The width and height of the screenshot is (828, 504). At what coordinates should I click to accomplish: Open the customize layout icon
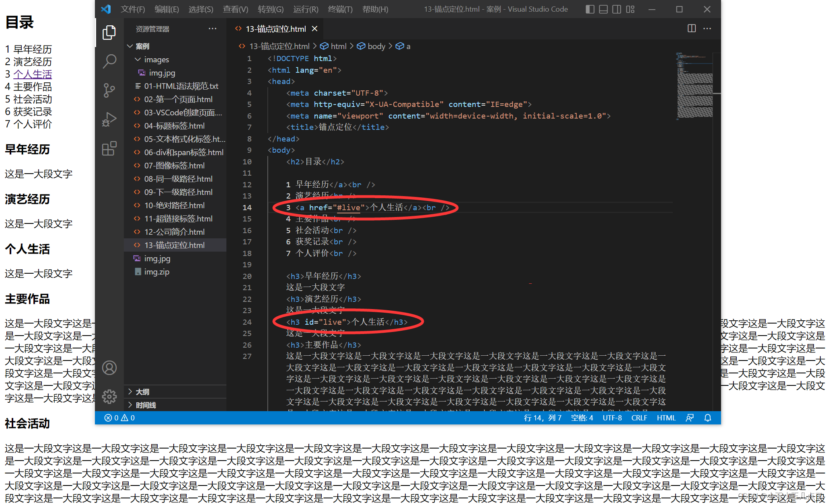tap(630, 9)
